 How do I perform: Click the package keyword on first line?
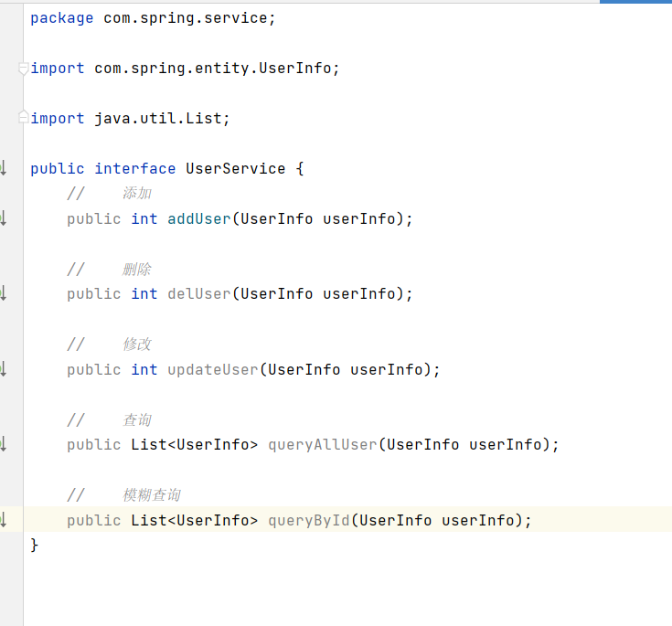(62, 18)
